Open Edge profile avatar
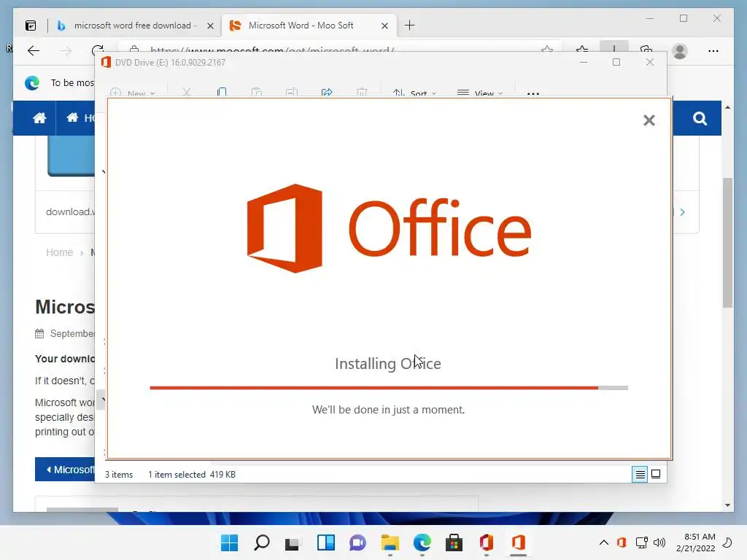 point(680,50)
